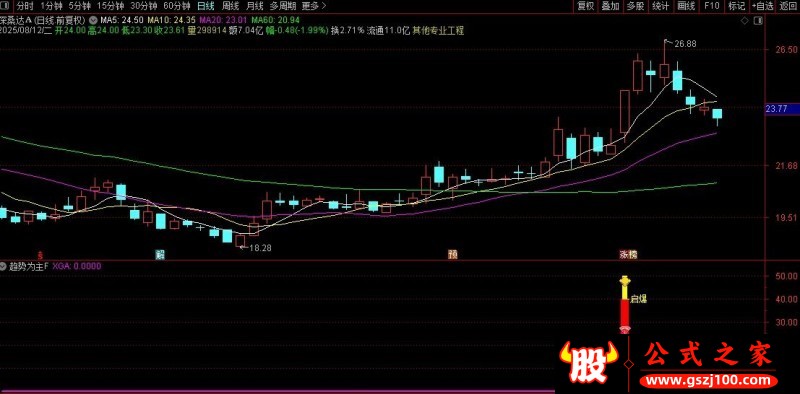Toggle the 标记 mark button

click(736, 6)
